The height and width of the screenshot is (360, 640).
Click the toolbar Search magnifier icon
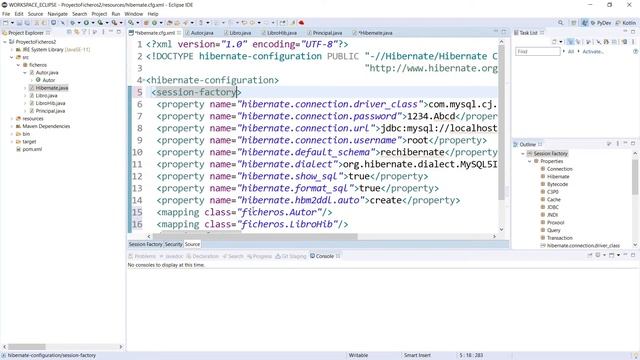click(x=560, y=23)
